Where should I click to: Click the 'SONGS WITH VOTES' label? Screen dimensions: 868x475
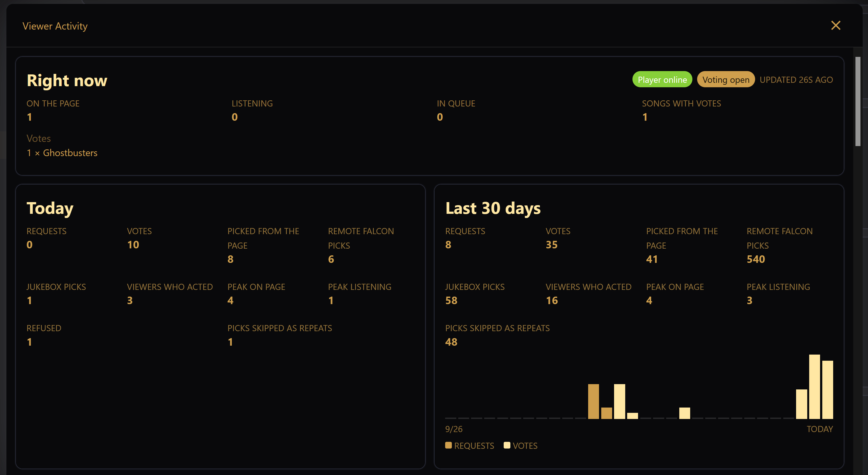(681, 103)
